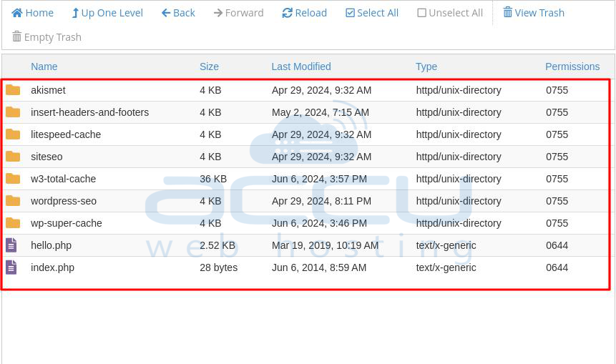Sort by Size column header
Image resolution: width=616 pixels, height=364 pixels.
point(209,67)
